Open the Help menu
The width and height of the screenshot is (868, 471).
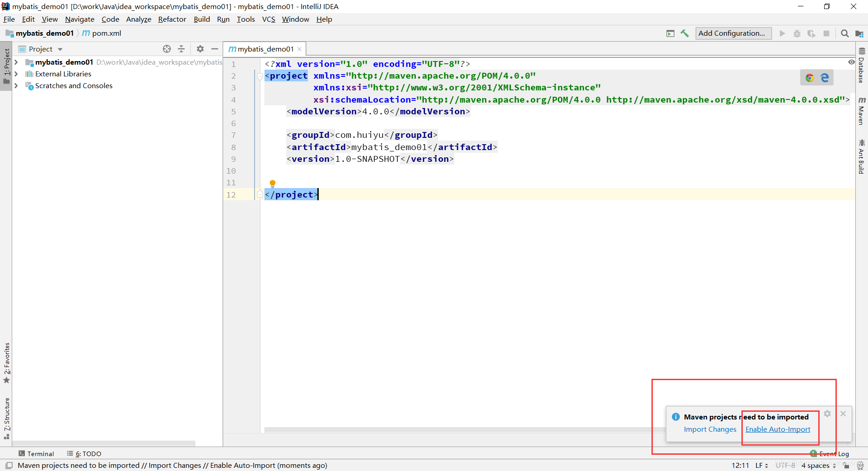coord(324,19)
